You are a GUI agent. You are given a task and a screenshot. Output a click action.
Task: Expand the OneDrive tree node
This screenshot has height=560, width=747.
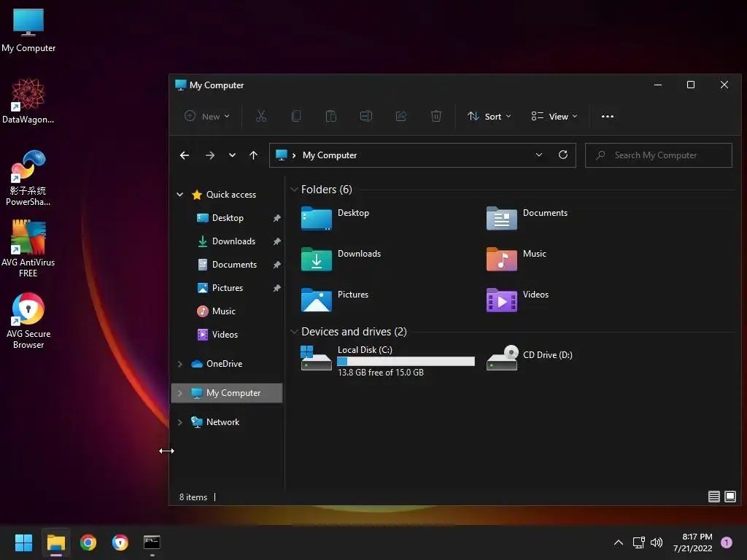tap(180, 364)
